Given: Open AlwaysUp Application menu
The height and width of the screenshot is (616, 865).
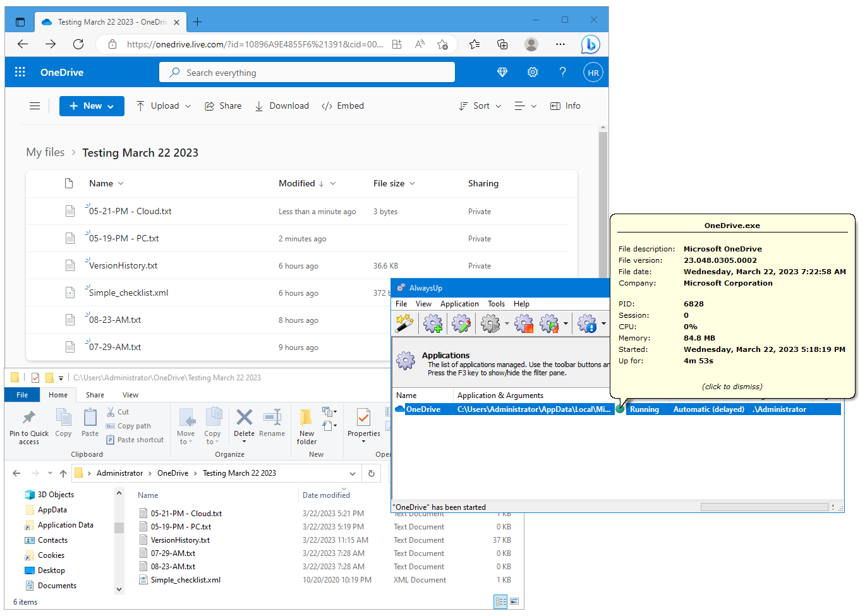Looking at the screenshot, I should pos(459,304).
